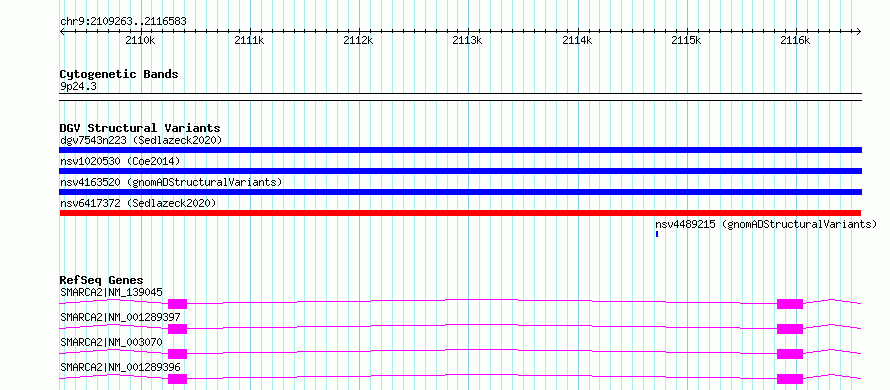This screenshot has width=890, height=390.
Task: Select the DGV Structural Variants track title
Action: tap(140, 128)
